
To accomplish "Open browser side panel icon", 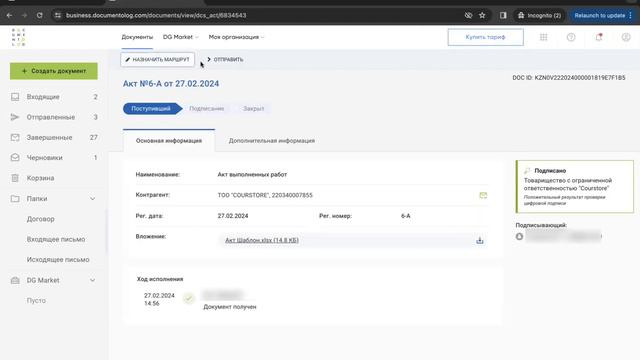I will point(503,16).
